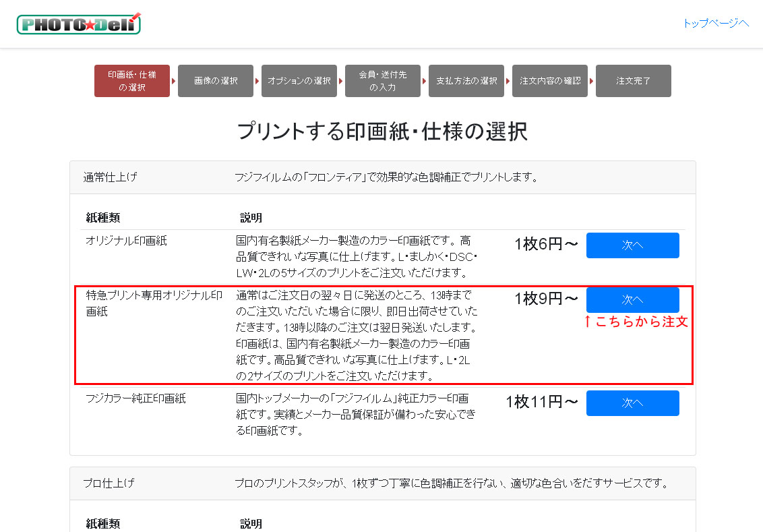
Task: Go to the 画像の選択 step
Action: point(216,81)
